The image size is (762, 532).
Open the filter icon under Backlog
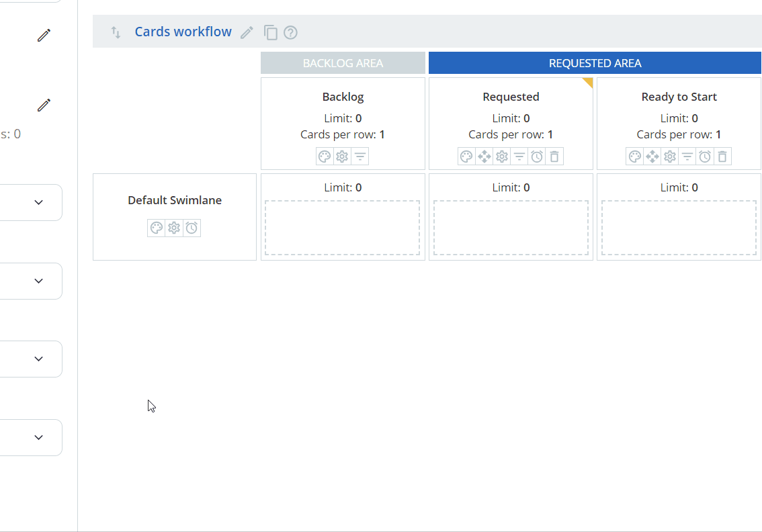[360, 156]
